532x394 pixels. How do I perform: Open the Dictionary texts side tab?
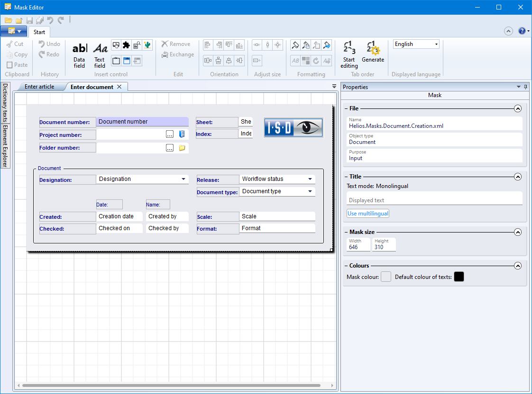pos(5,103)
